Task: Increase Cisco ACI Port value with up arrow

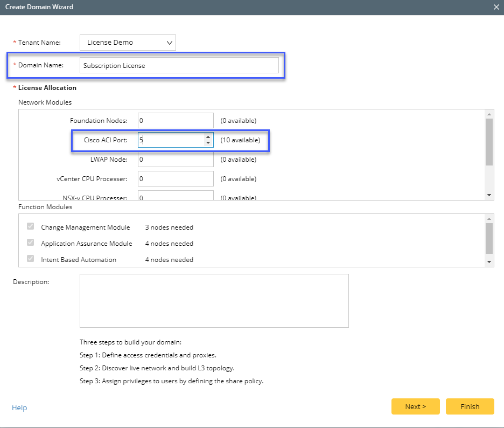Action: 208,137
